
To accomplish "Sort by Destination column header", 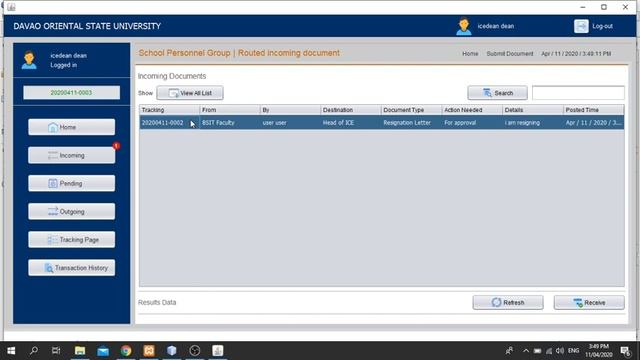I will point(351,110).
